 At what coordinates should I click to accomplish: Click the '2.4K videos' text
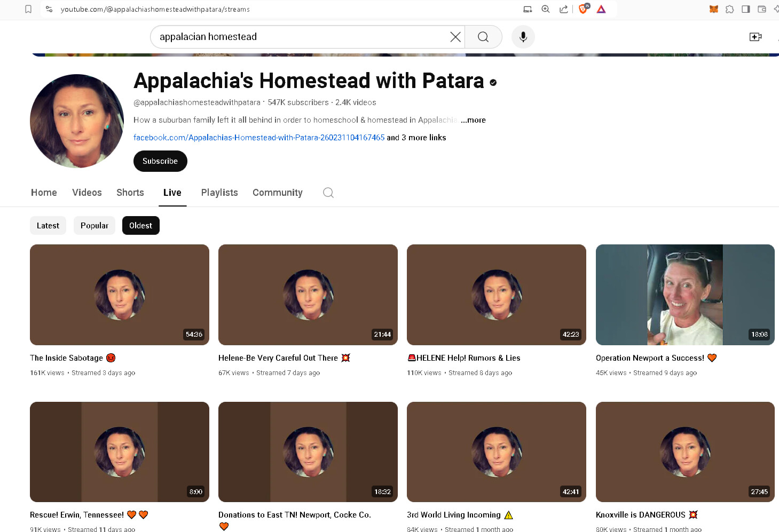click(356, 102)
